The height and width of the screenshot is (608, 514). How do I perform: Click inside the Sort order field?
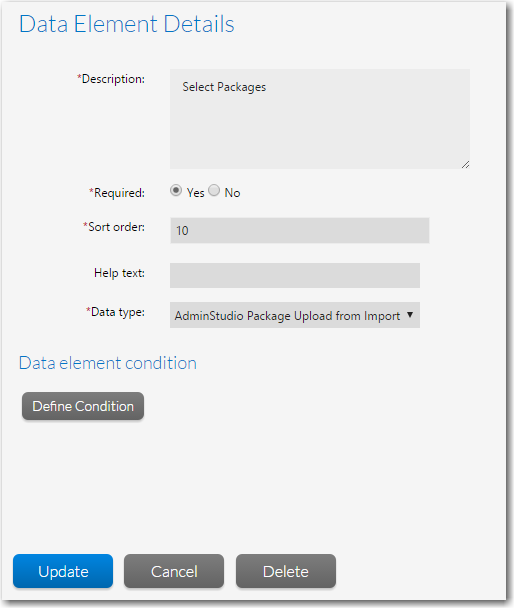pos(300,230)
